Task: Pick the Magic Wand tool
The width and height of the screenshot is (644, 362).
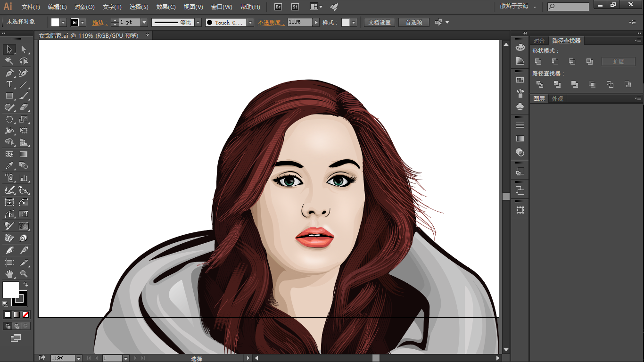Action: [9, 61]
